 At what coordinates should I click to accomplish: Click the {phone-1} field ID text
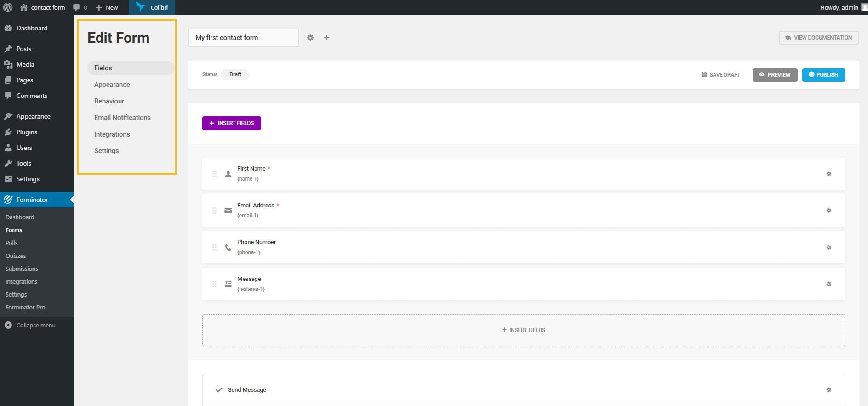click(249, 252)
